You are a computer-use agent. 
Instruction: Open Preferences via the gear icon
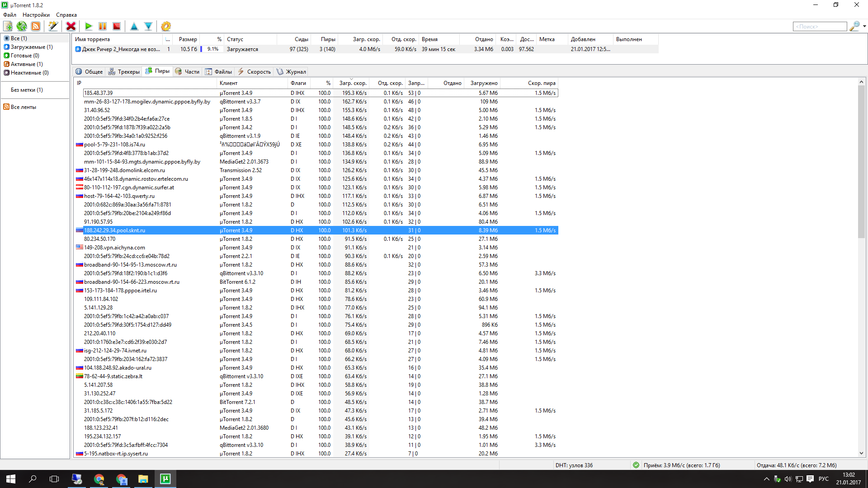coord(166,26)
